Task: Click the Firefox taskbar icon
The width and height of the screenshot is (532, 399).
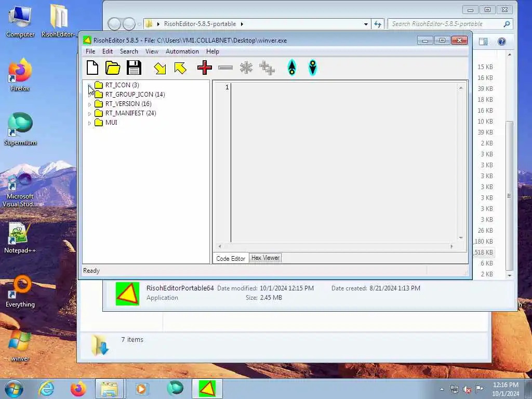Action: (x=78, y=389)
